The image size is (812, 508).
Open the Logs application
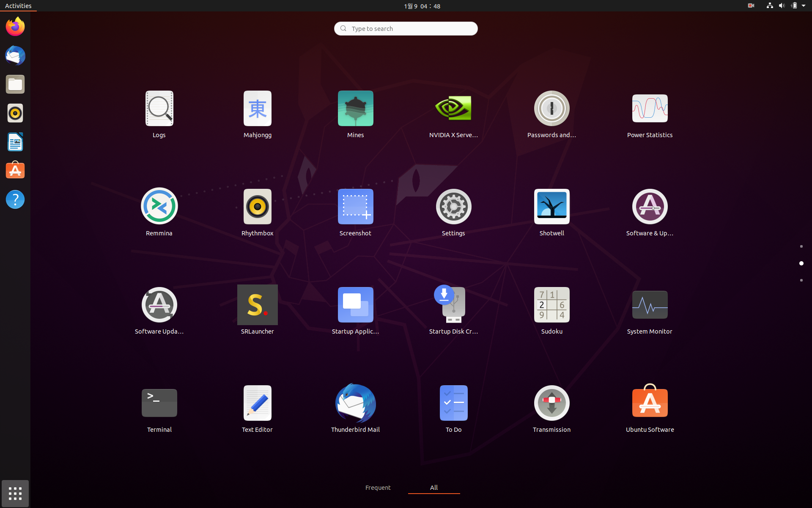(159, 114)
